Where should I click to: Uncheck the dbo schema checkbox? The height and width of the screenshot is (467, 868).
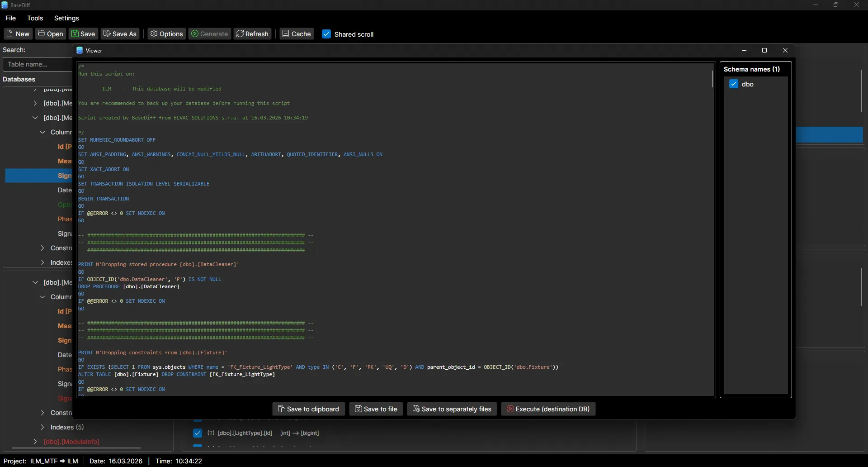click(734, 84)
